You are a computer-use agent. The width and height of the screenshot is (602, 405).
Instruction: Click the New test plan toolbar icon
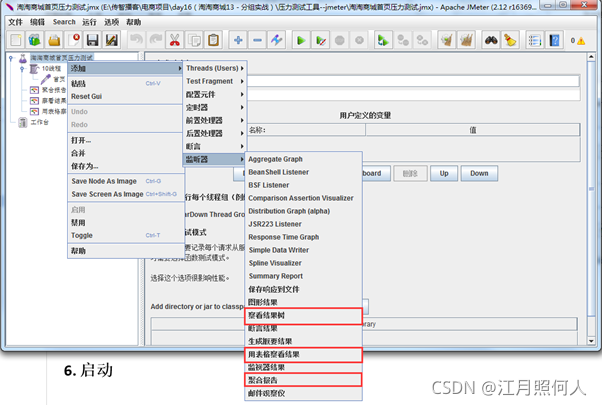coord(16,40)
